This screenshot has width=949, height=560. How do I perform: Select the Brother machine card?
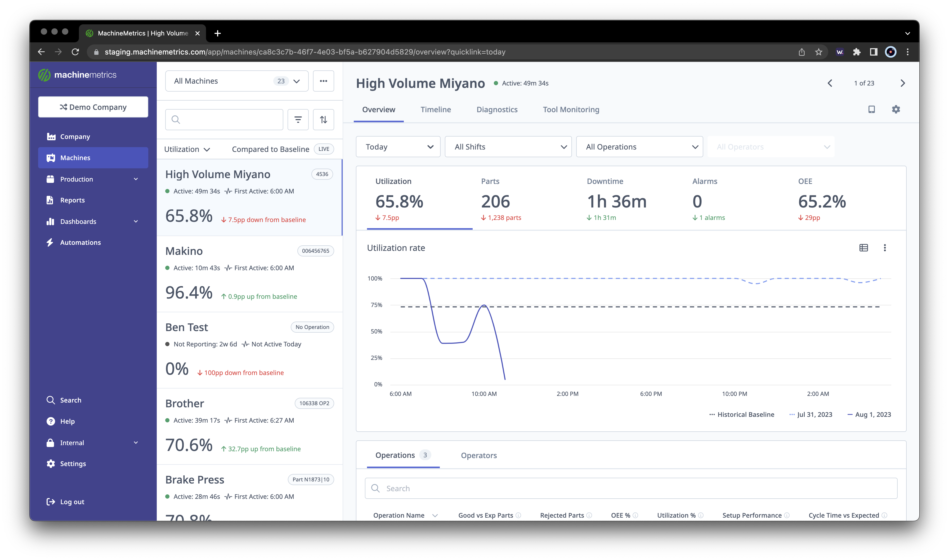pos(249,426)
